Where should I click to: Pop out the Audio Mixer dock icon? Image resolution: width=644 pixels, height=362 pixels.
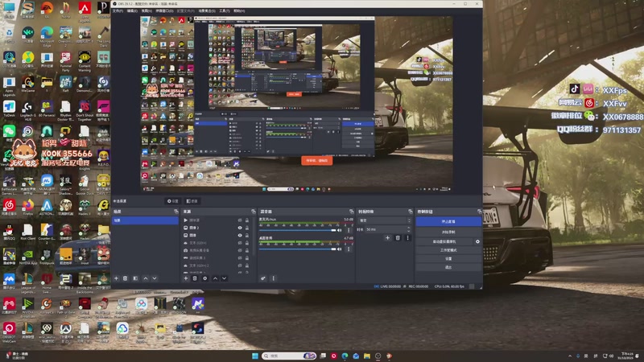click(x=351, y=212)
